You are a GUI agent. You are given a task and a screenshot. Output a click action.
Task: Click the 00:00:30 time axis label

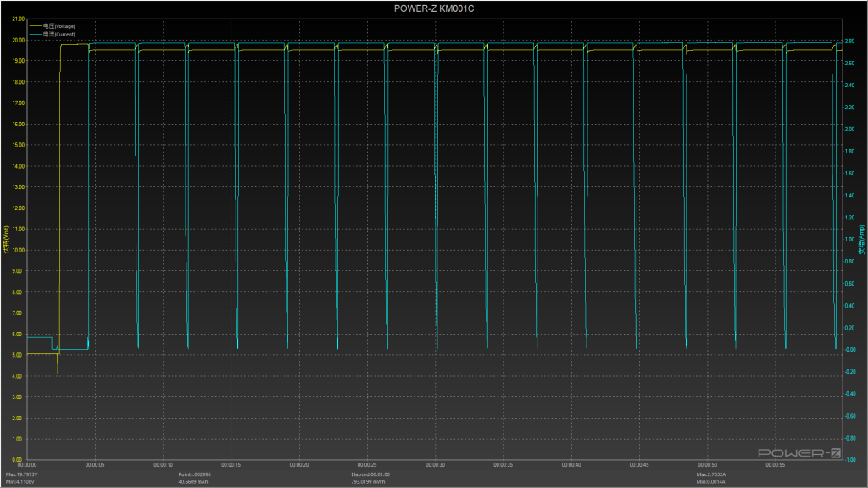click(x=435, y=465)
